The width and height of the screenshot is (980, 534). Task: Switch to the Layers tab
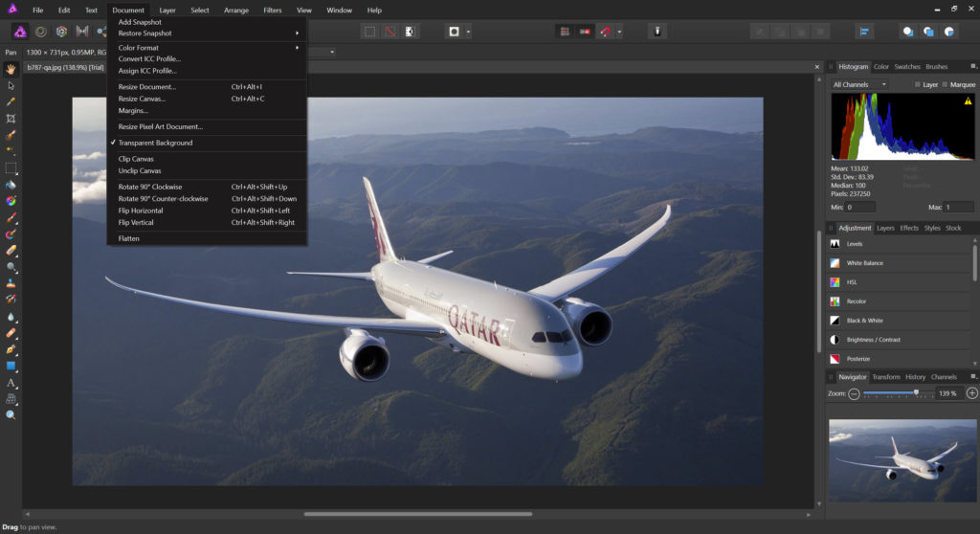click(885, 228)
